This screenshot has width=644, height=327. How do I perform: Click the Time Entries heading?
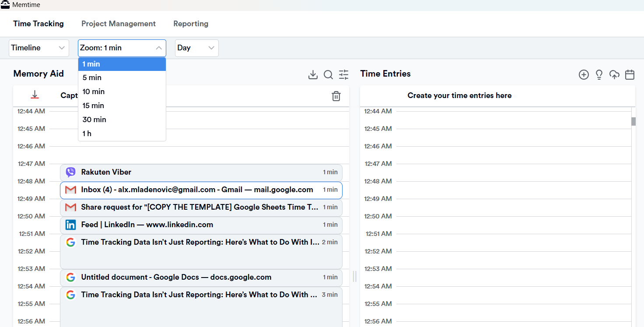[385, 74]
